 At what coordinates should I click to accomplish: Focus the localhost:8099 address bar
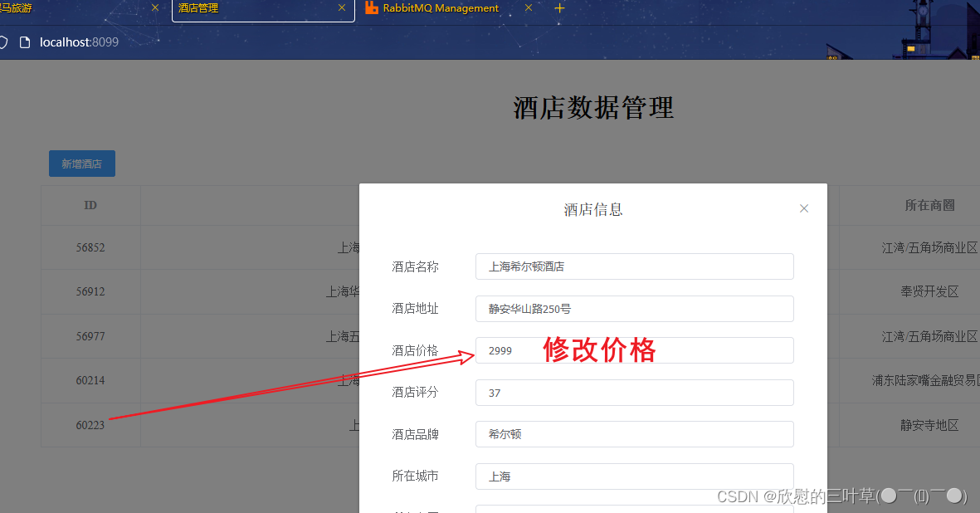point(79,42)
